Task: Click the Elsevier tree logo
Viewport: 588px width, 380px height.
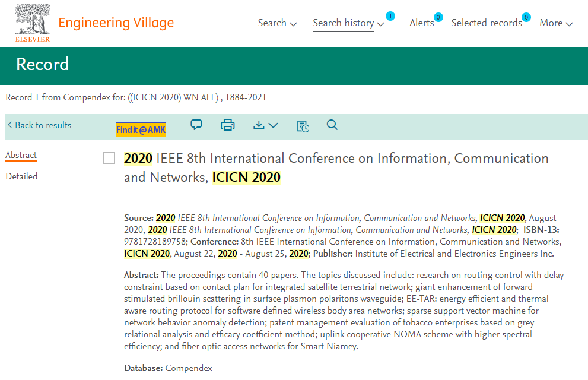Action: tap(33, 23)
